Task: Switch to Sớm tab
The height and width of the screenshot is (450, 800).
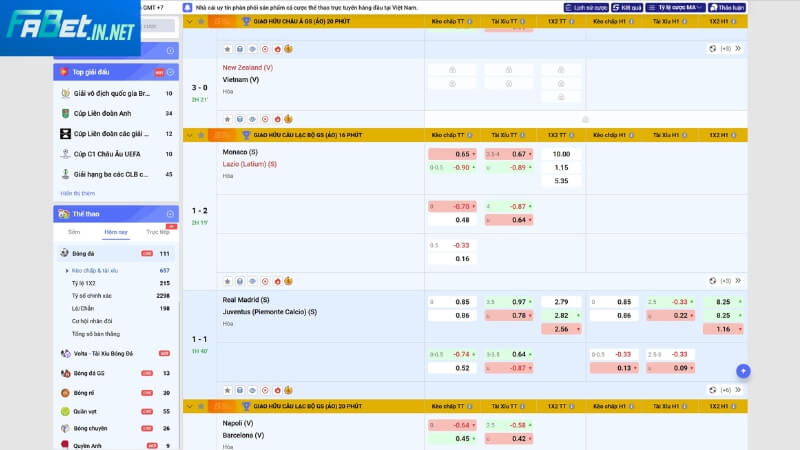Action: click(74, 232)
